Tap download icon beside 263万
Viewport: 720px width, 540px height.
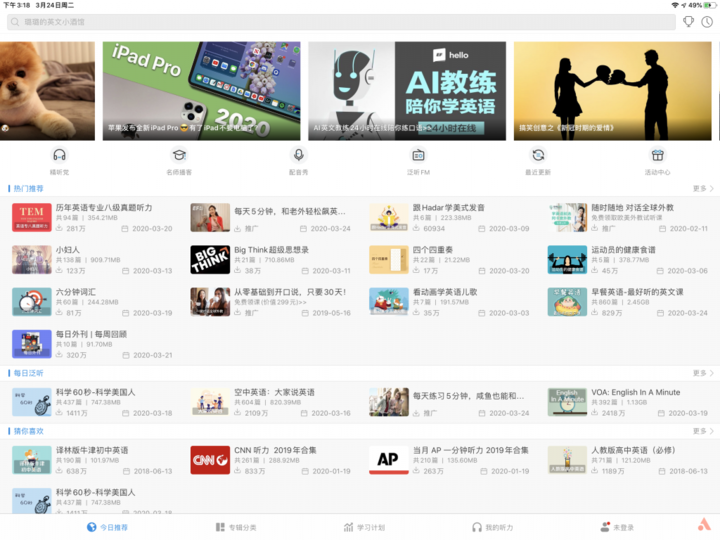coord(416,470)
